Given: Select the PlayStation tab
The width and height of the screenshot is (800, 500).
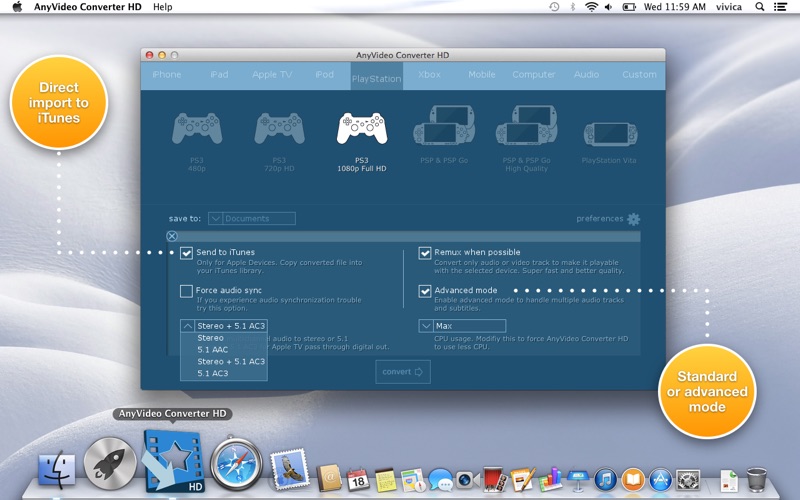Looking at the screenshot, I should tap(377, 77).
